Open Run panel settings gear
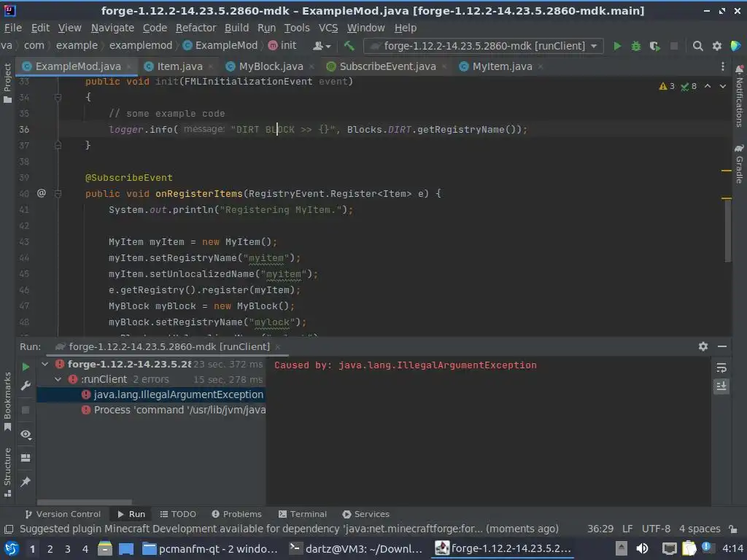This screenshot has width=747, height=560. pos(703,346)
